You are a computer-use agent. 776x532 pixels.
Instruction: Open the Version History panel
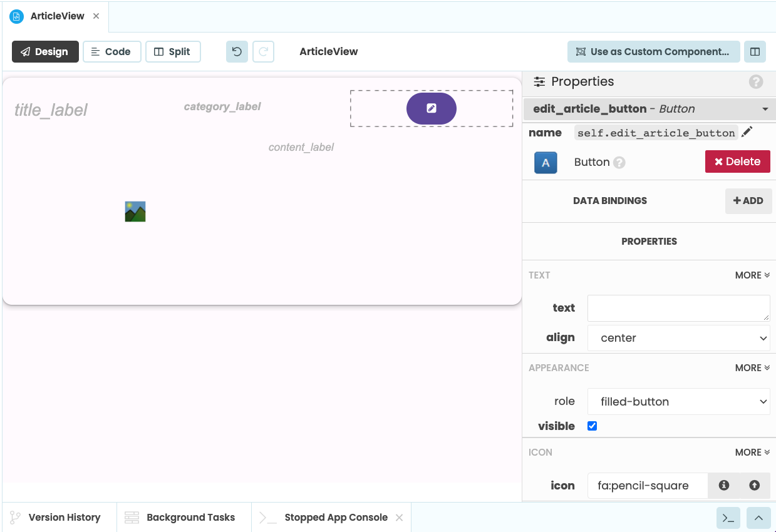coord(59,518)
